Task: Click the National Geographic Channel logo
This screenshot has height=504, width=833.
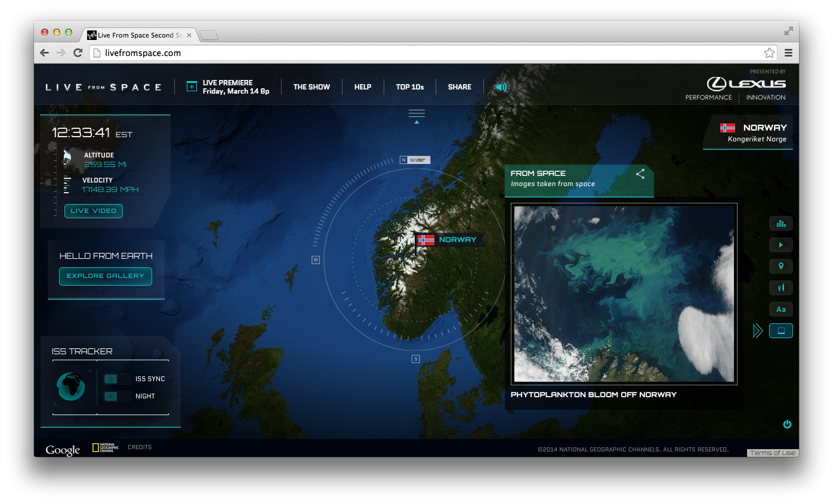Action: (106, 448)
